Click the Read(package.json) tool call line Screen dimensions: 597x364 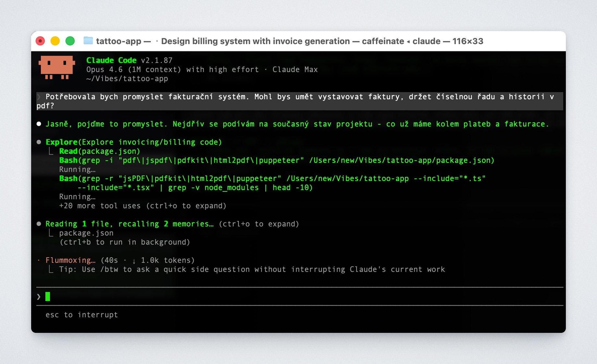pyautogui.click(x=100, y=151)
